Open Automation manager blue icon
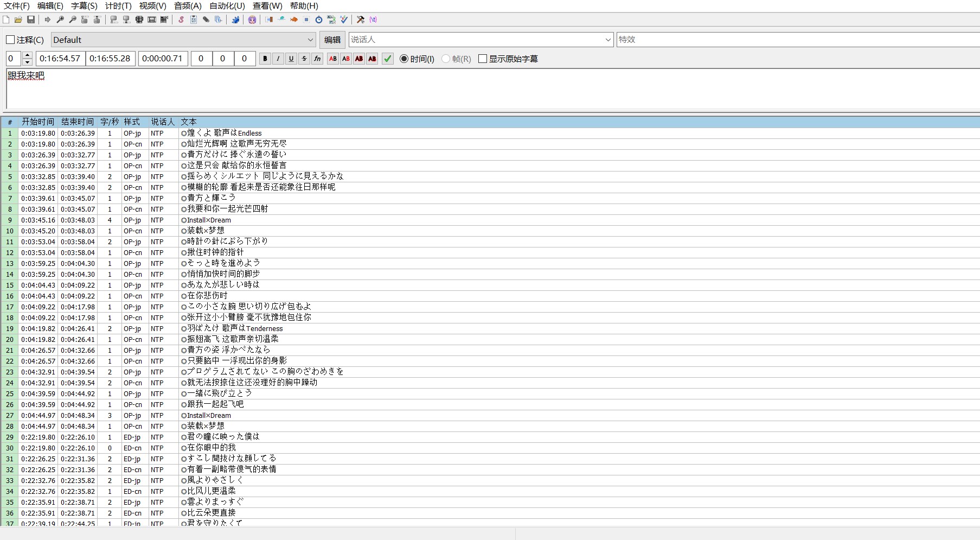 235,20
